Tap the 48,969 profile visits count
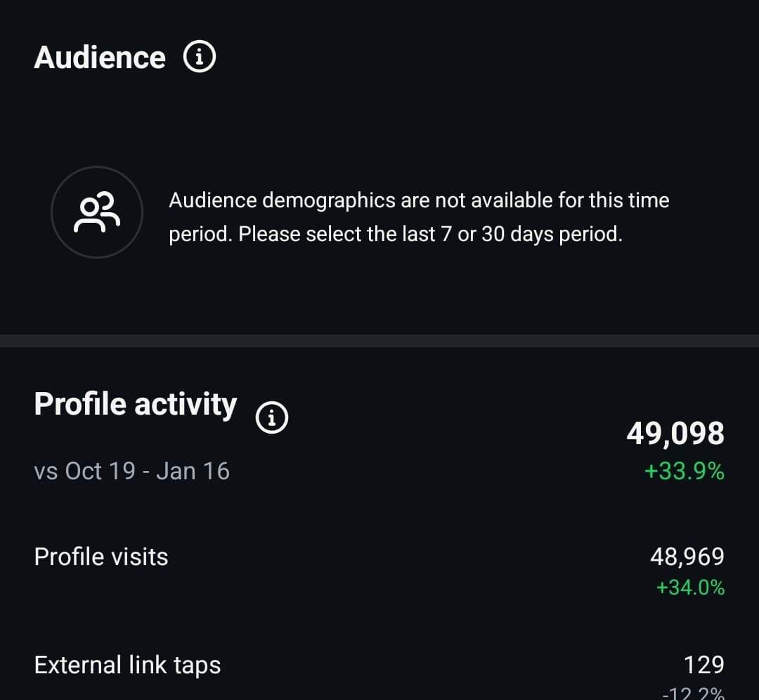The image size is (759, 700). tap(687, 557)
